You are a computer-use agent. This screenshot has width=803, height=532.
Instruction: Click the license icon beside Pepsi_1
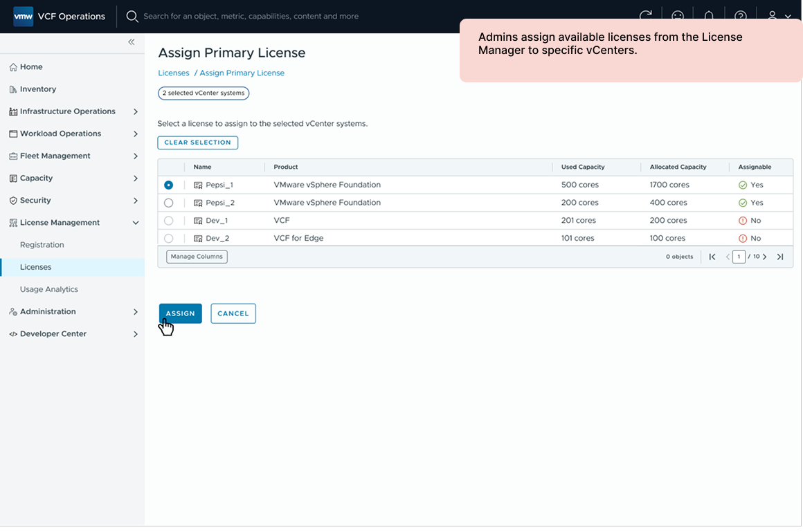pos(198,185)
